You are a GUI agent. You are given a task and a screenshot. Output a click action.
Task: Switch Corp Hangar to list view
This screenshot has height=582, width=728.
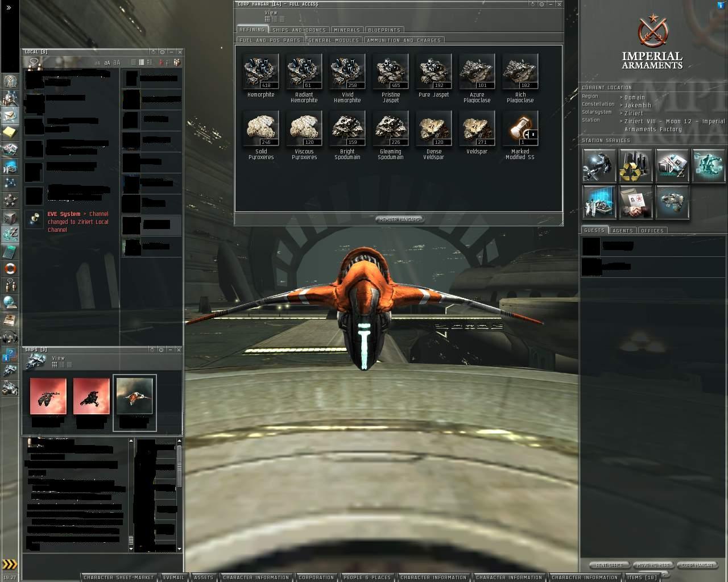click(282, 19)
